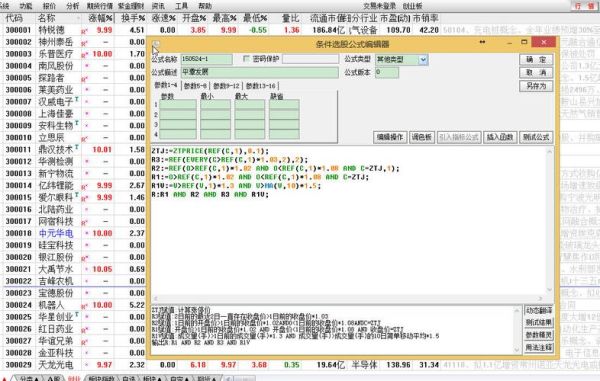Click the double-arrow icon in editor title bar

tap(482, 42)
